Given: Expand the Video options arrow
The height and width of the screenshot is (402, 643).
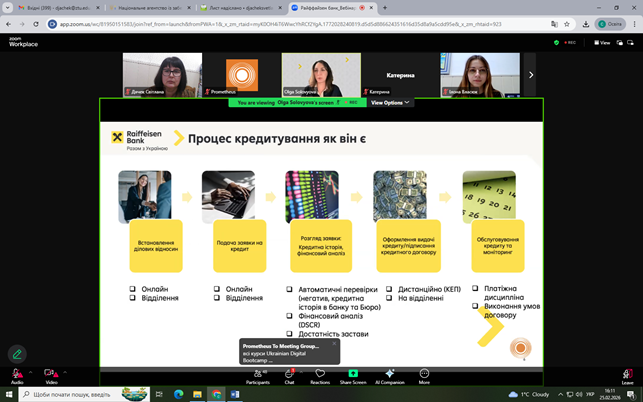Looking at the screenshot, I should 64,370.
